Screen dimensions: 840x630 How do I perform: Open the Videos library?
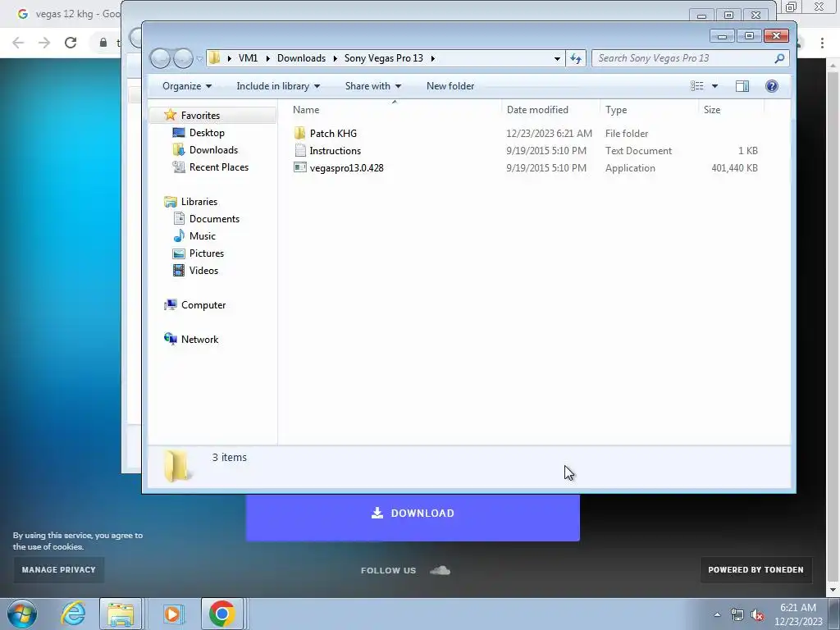pyautogui.click(x=203, y=271)
